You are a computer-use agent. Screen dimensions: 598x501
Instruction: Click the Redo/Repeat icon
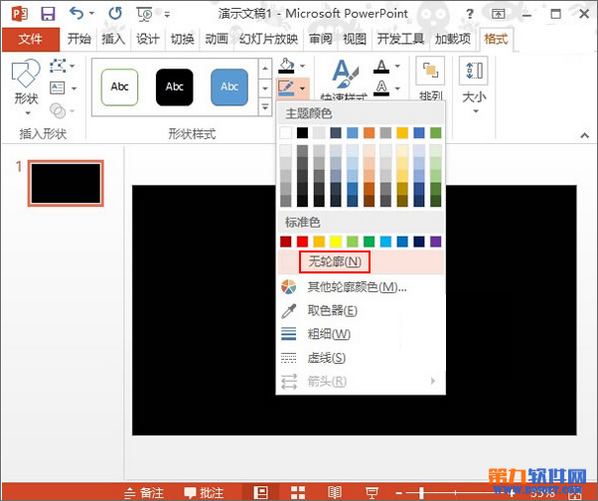click(x=115, y=14)
